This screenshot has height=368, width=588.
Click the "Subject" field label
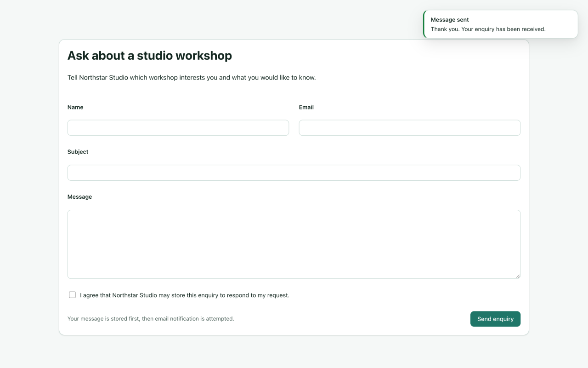78,152
